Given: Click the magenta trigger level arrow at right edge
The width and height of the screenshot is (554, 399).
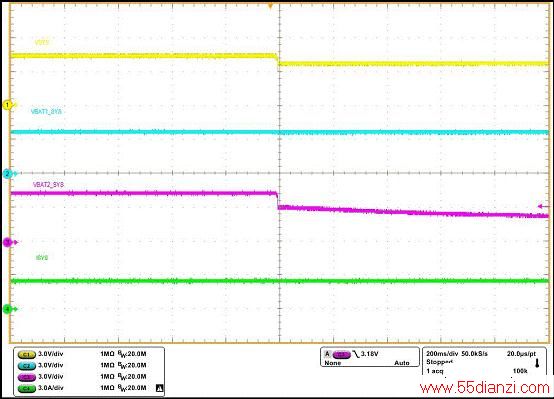Looking at the screenshot, I should pos(543,206).
